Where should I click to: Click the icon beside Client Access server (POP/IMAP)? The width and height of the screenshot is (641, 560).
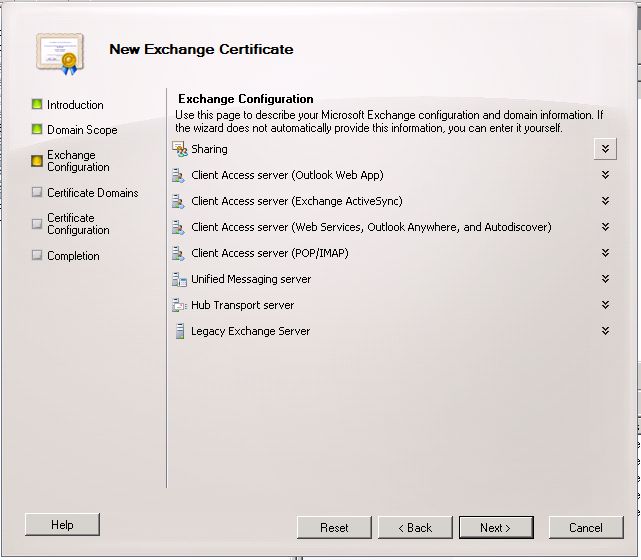(x=178, y=253)
